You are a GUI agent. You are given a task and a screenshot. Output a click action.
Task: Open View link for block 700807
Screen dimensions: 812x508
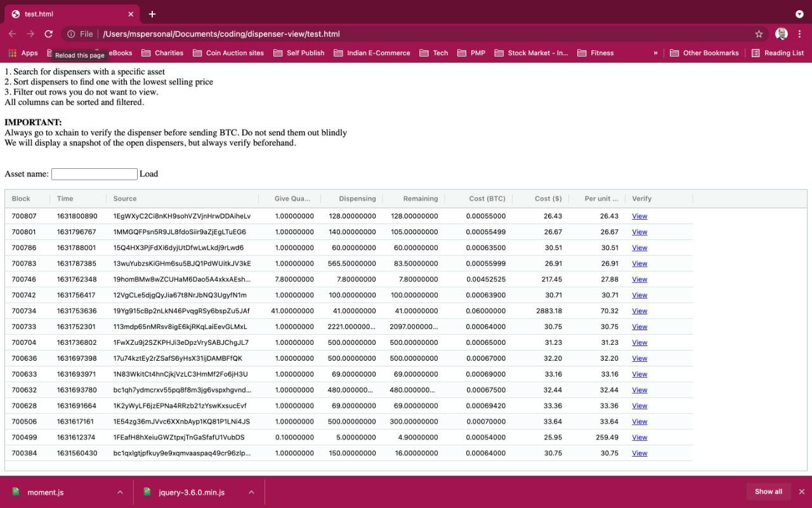click(x=639, y=217)
